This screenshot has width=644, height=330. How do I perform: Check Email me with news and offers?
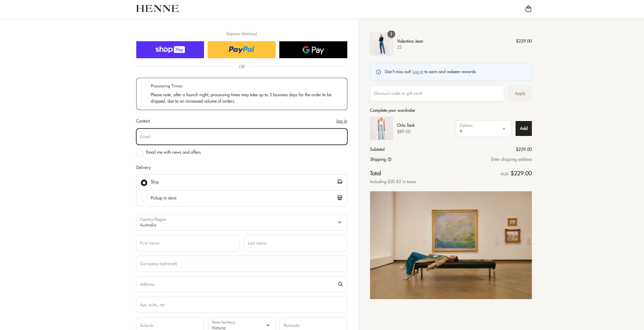(x=140, y=152)
